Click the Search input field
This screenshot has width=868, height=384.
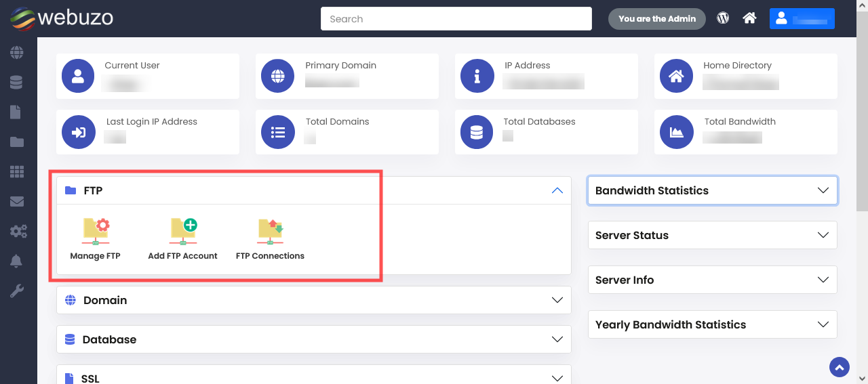(456, 19)
